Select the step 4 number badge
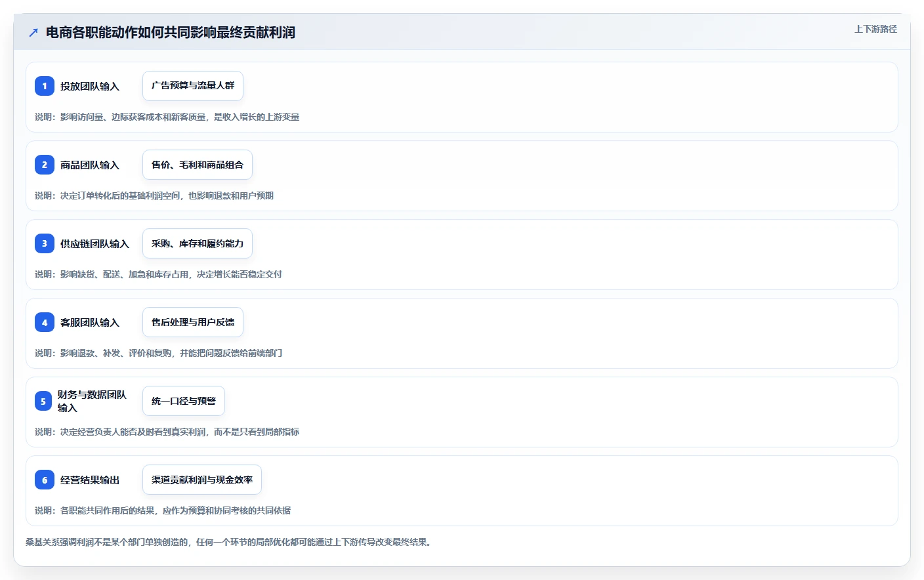Image resolution: width=924 pixels, height=580 pixels. (x=45, y=322)
